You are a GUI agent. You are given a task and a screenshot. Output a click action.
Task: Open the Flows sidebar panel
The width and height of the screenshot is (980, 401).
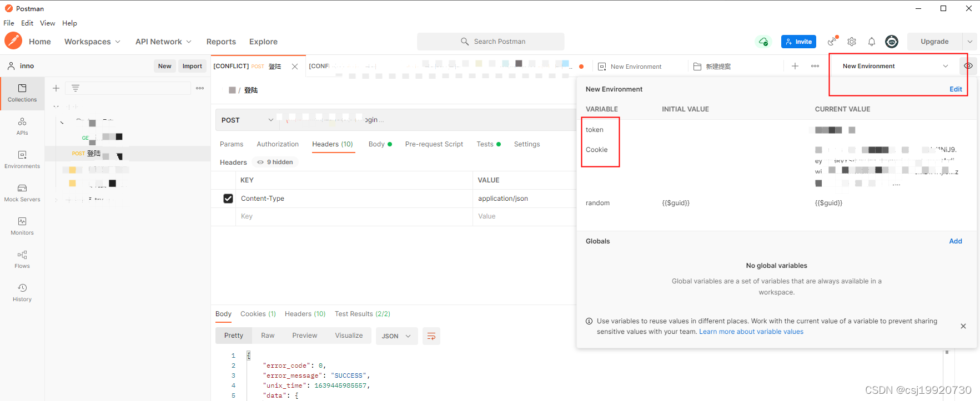coord(22,260)
